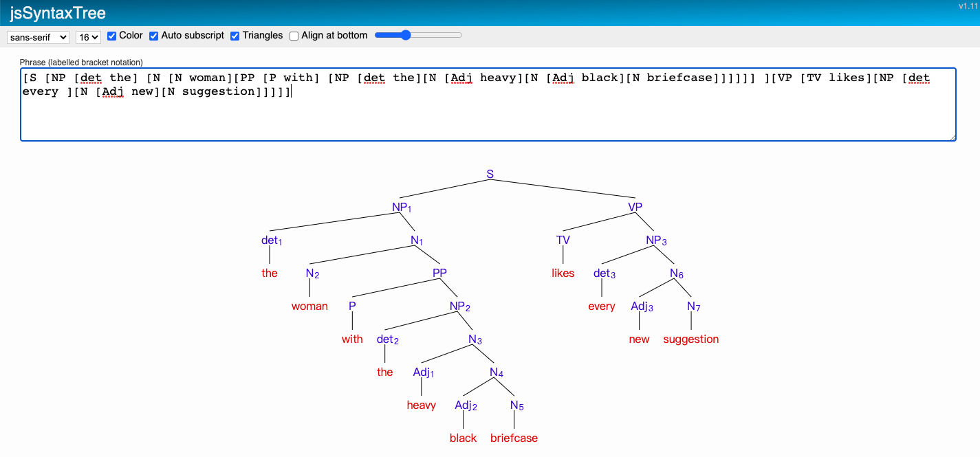Enable the Align at bottom option
This screenshot has width=980, height=457.
pos(294,35)
